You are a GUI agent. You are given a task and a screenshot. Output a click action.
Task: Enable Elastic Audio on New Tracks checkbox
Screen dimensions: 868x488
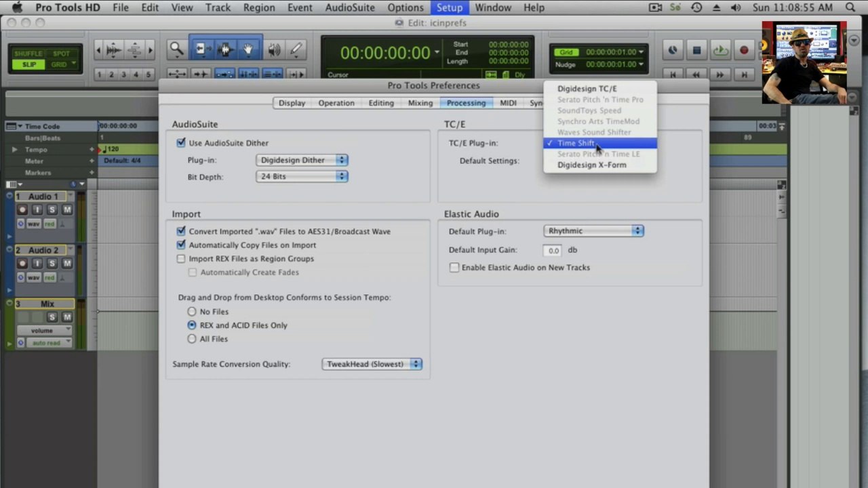click(x=454, y=267)
